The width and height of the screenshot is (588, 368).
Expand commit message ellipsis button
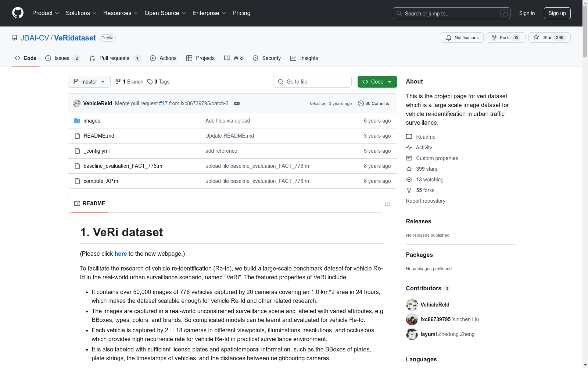237,103
